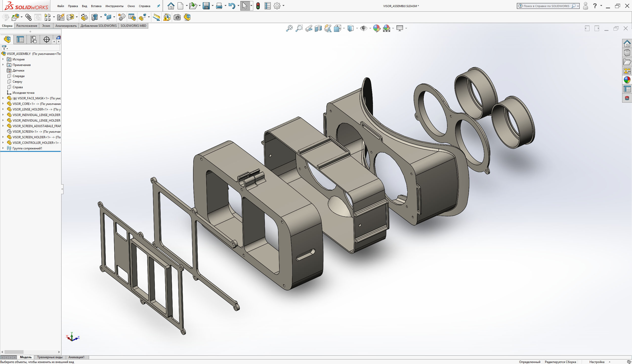Expand the Группа сопряжений1 mates folder

point(3,148)
